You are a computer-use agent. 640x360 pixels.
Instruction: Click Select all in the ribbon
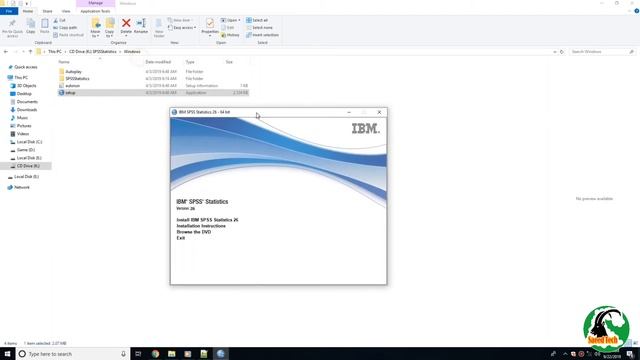(257, 20)
